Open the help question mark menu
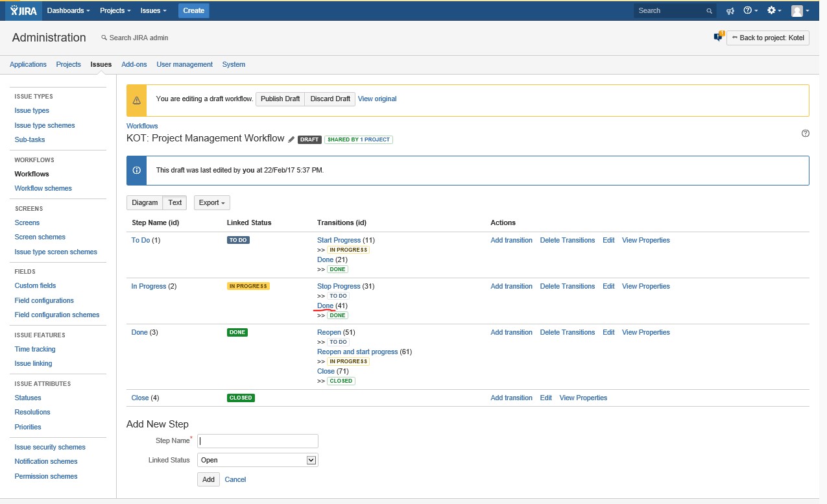827x504 pixels. point(750,10)
